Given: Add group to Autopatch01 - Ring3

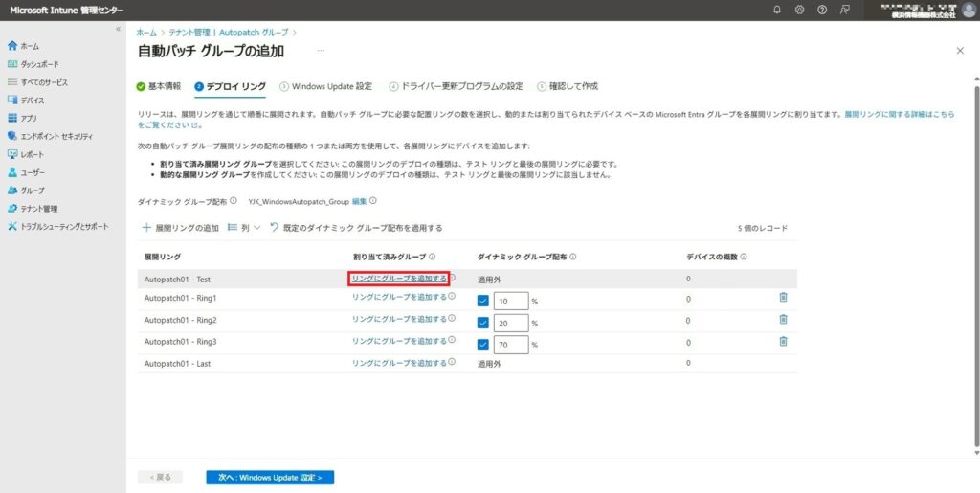Looking at the screenshot, I should click(x=399, y=341).
